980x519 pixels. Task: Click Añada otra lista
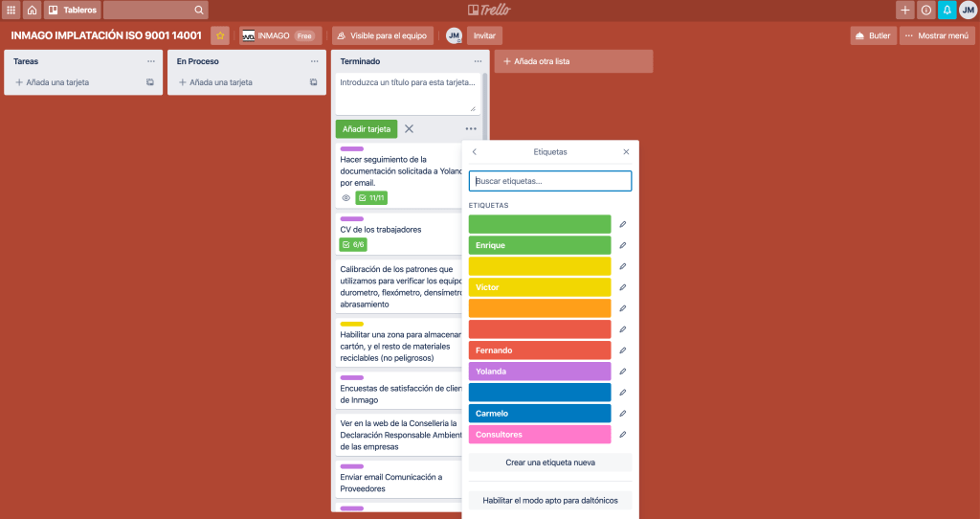click(574, 61)
